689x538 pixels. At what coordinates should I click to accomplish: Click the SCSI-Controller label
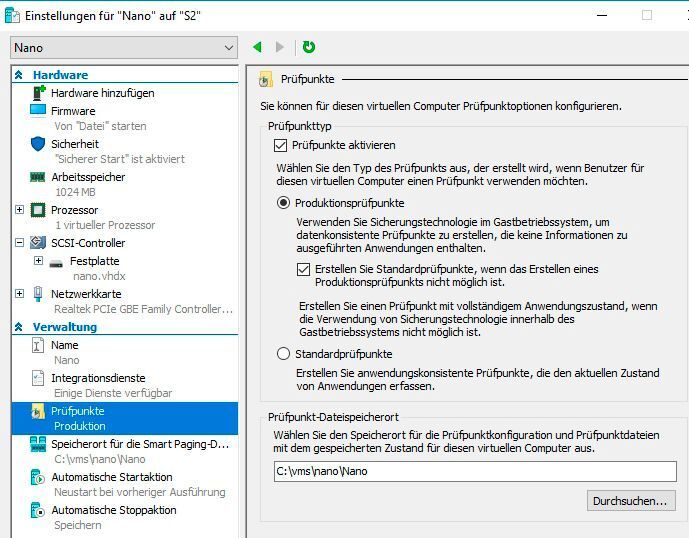88,243
